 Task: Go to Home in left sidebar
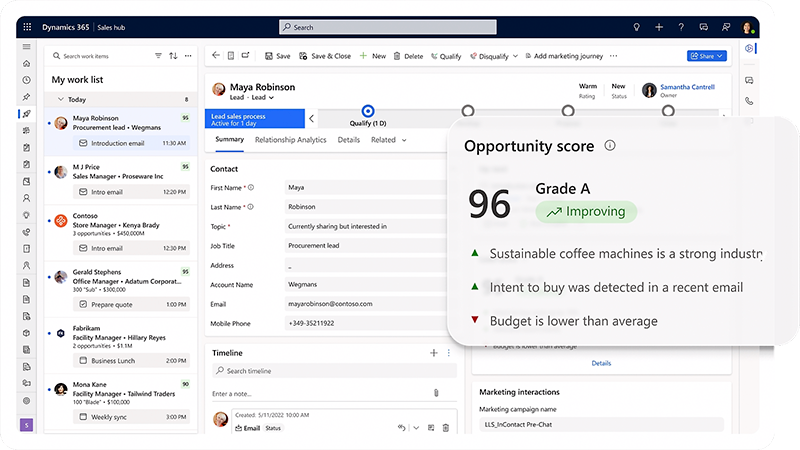(27, 63)
